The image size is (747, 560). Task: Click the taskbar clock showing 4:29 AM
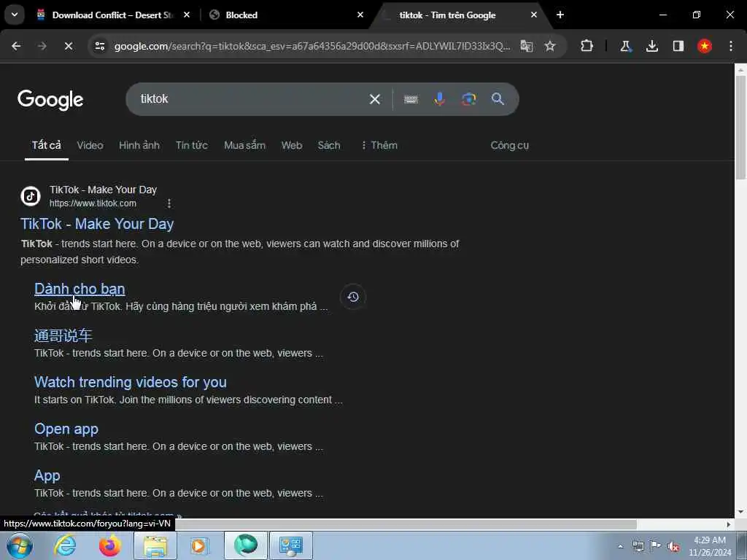click(x=710, y=546)
